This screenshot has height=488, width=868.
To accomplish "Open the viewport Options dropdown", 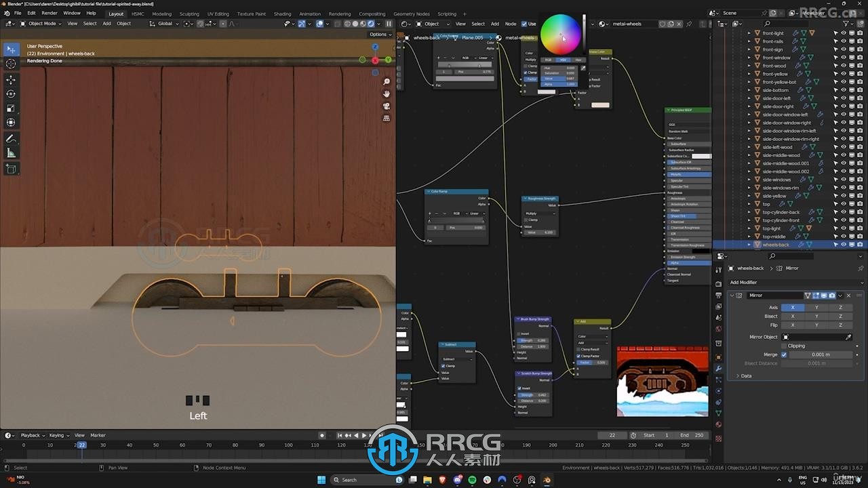I will pos(380,35).
